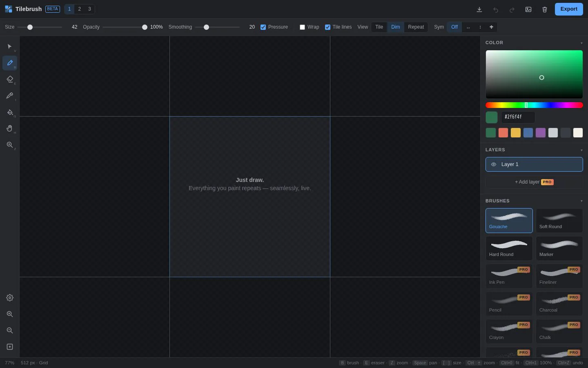
Task: Switch to document tab 3
Action: [89, 9]
